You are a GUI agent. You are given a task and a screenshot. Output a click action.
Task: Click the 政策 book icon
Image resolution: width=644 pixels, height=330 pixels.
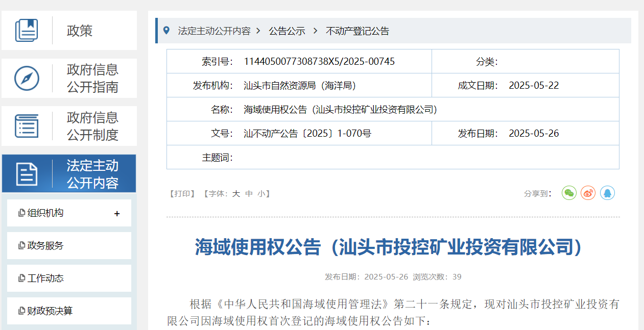tap(27, 30)
